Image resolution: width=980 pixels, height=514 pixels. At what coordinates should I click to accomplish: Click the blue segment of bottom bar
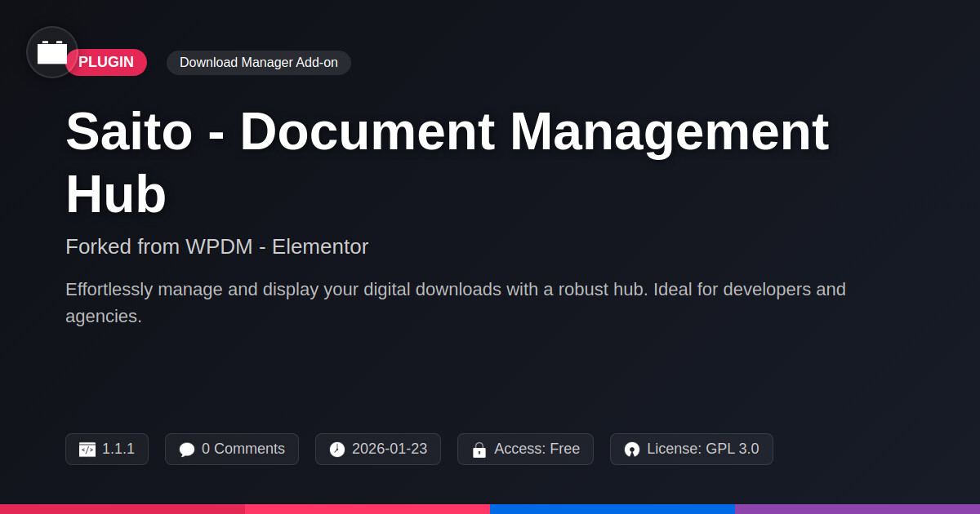612,509
